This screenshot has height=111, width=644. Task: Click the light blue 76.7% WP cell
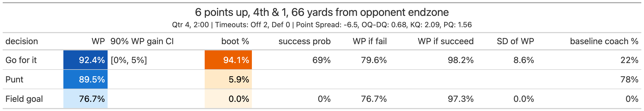point(85,99)
